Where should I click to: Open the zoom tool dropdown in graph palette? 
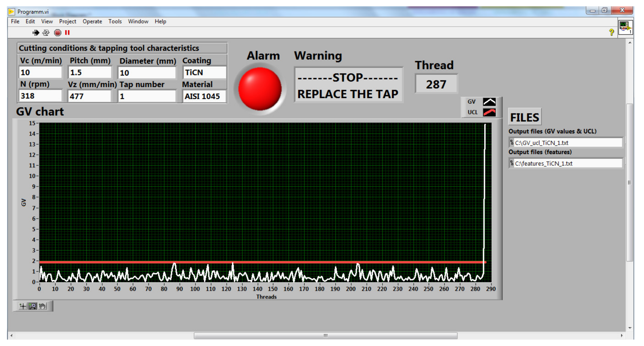[33, 306]
